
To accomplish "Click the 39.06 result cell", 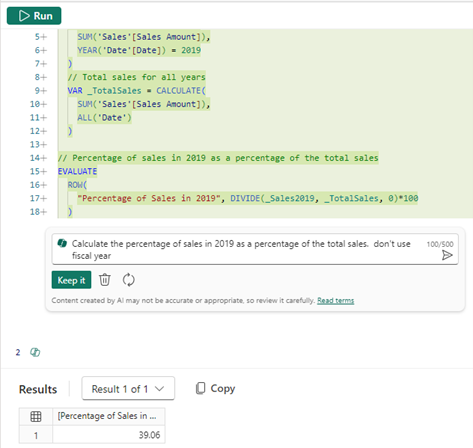I will tap(109, 435).
